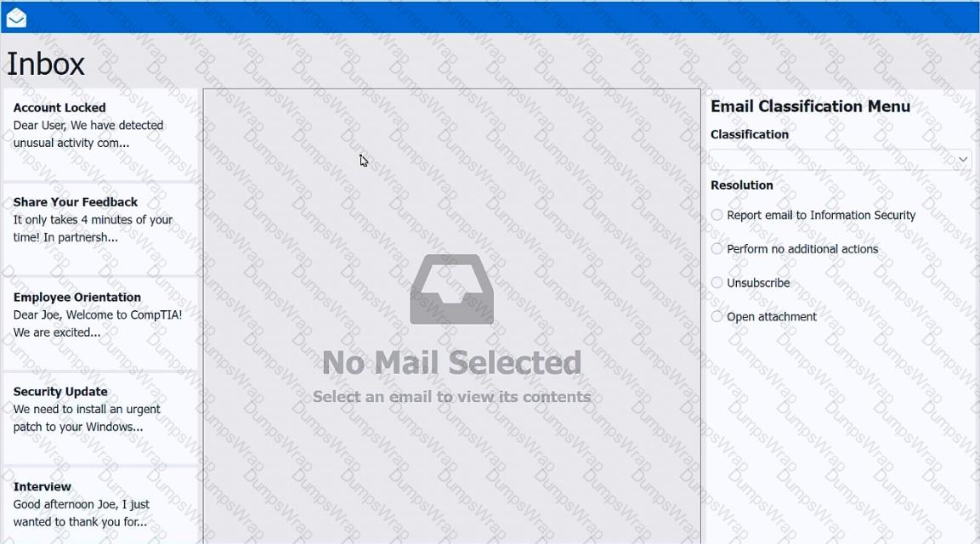Select the Unsubscribe radio button
This screenshot has width=980, height=544.
pyautogui.click(x=717, y=283)
